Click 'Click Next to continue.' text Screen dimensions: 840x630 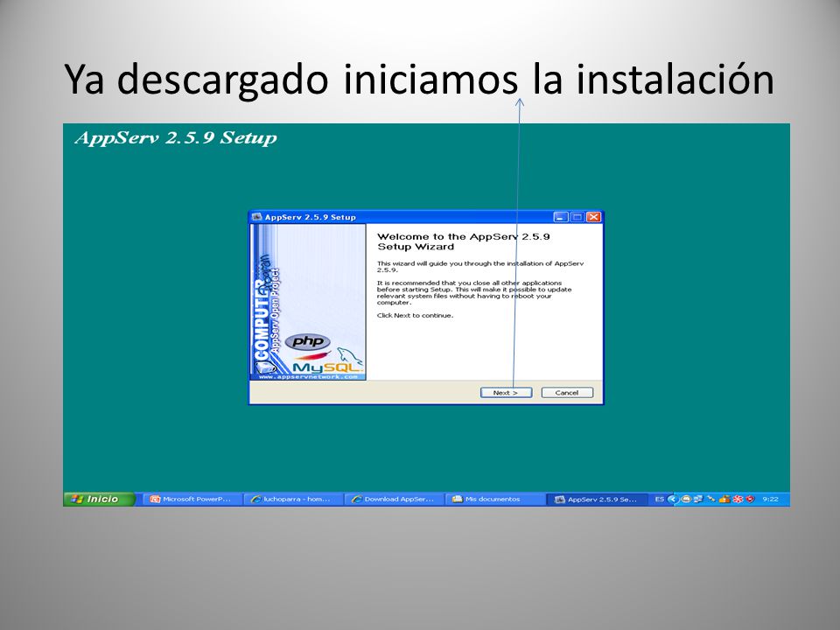(x=415, y=316)
